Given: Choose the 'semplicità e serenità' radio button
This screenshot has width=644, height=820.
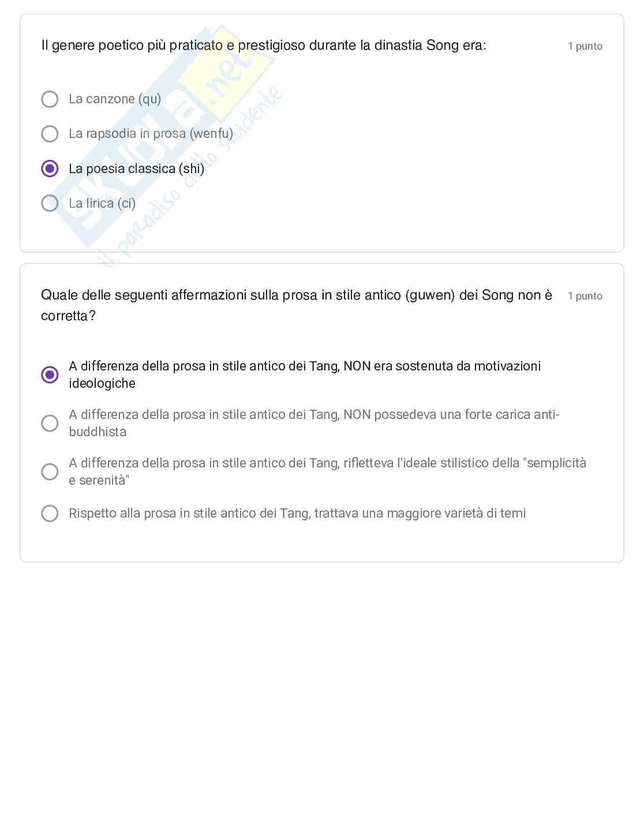Looking at the screenshot, I should coord(50,471).
